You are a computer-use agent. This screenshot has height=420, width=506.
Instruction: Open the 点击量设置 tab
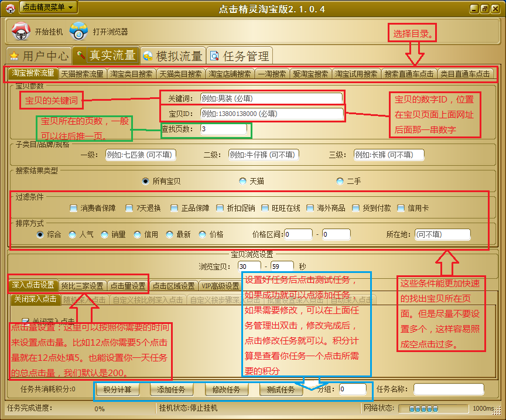(x=128, y=286)
